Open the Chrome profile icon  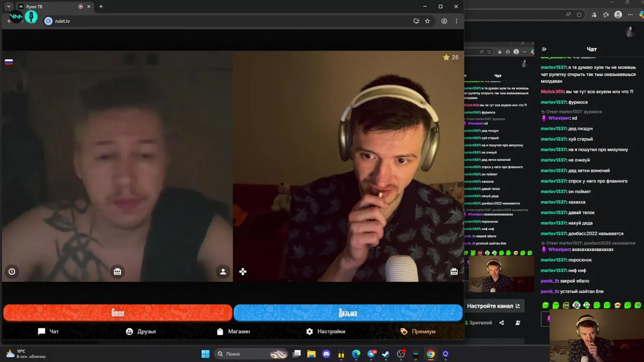pyautogui.click(x=444, y=21)
